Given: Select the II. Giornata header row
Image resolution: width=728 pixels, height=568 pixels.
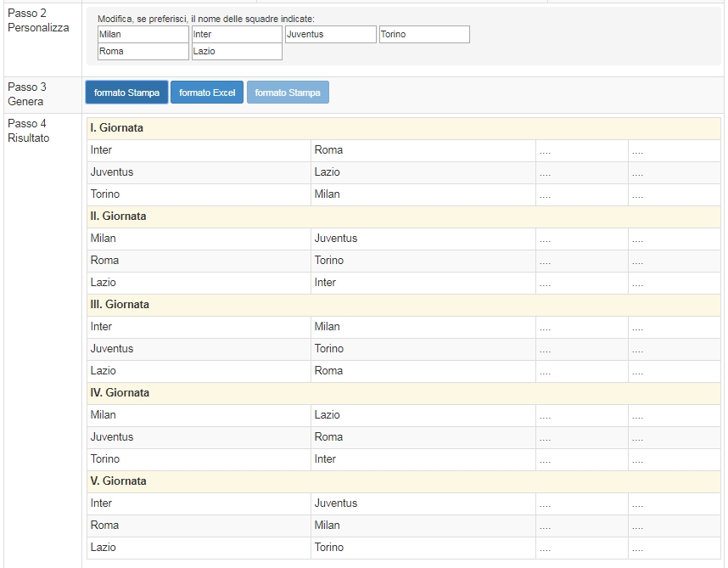Looking at the screenshot, I should pos(404,217).
